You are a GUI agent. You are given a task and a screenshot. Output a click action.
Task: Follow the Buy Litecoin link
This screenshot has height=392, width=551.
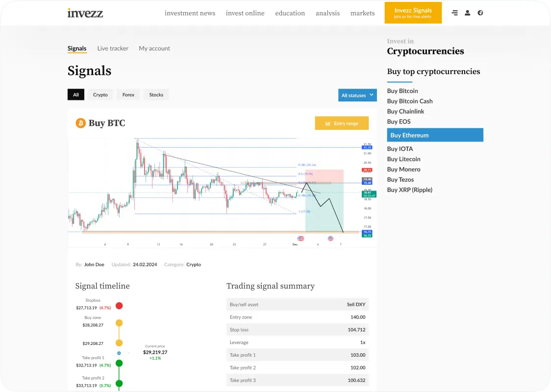404,159
